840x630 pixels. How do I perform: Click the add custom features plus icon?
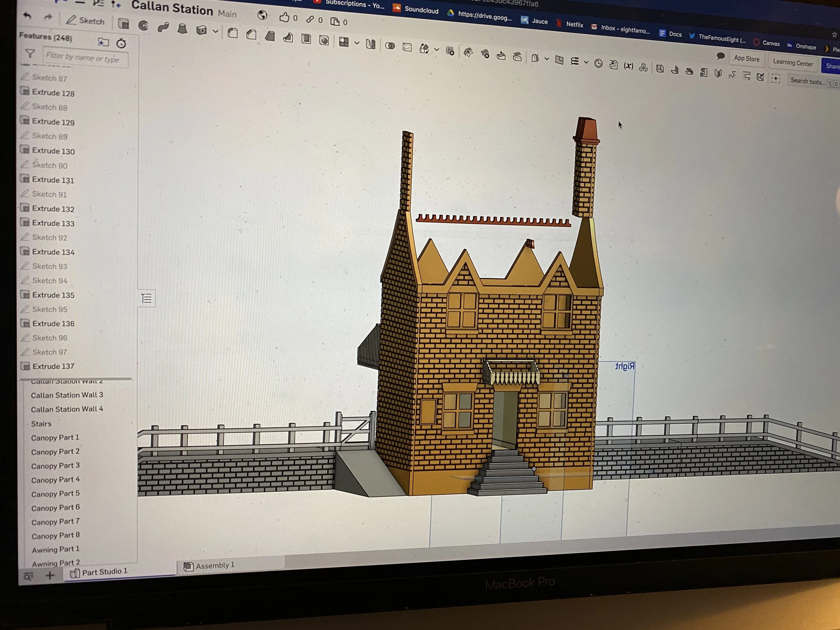pos(775,79)
